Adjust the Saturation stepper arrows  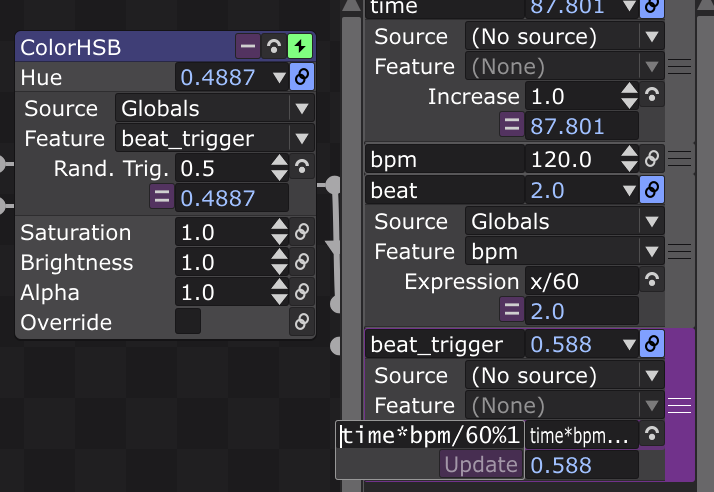point(279,232)
